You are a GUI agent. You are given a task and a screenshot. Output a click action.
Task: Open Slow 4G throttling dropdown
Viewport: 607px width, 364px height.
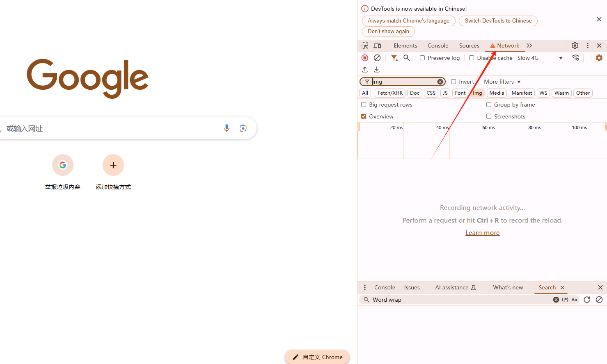540,58
